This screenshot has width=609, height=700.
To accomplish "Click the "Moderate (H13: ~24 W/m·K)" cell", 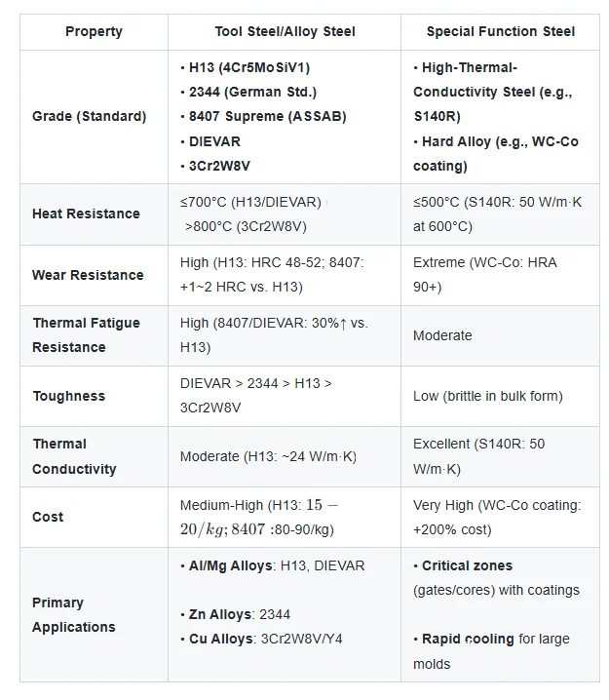I will point(269,456).
